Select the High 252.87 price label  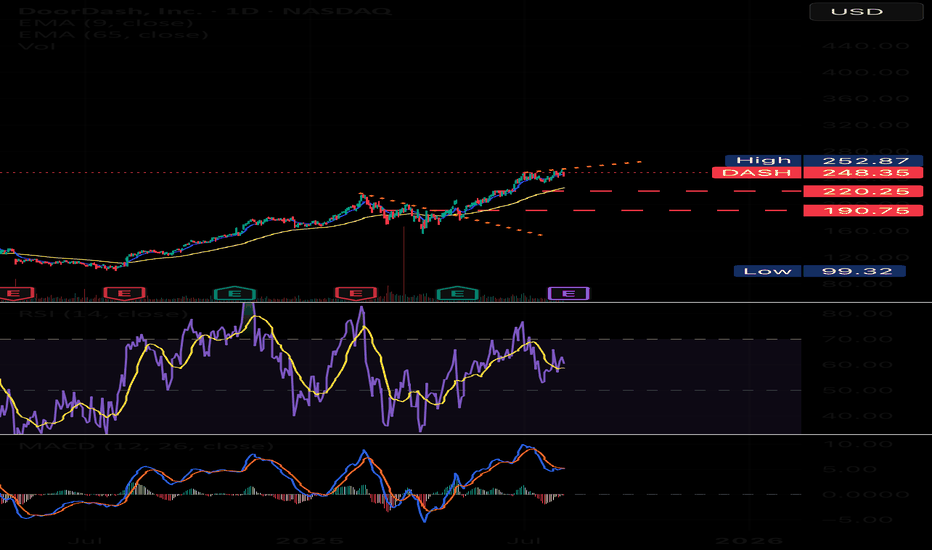(x=824, y=161)
